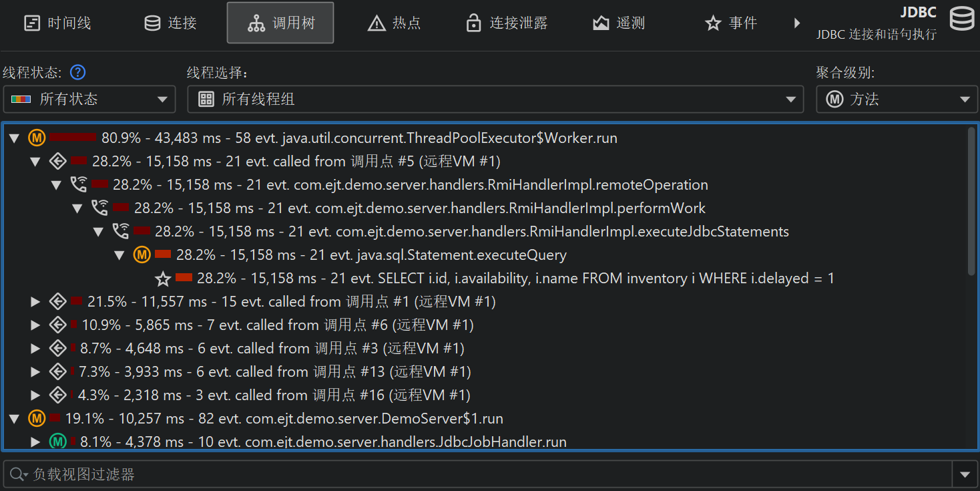Click the phone icon beside RmiHandlerImpl.performWork

[99, 208]
